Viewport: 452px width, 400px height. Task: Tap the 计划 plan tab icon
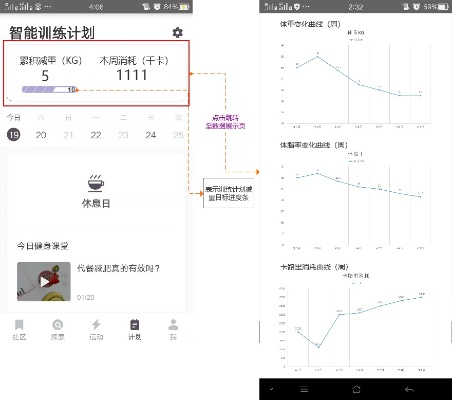point(135,325)
